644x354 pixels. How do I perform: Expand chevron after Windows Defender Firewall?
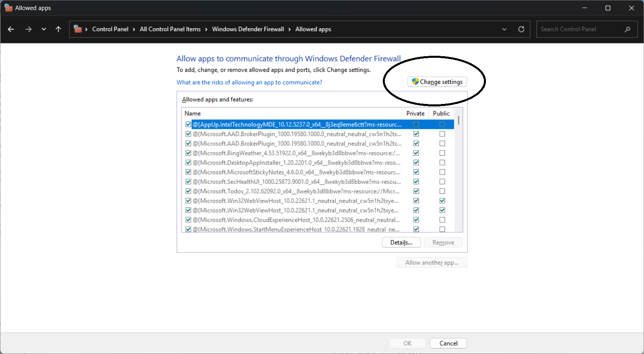(289, 29)
